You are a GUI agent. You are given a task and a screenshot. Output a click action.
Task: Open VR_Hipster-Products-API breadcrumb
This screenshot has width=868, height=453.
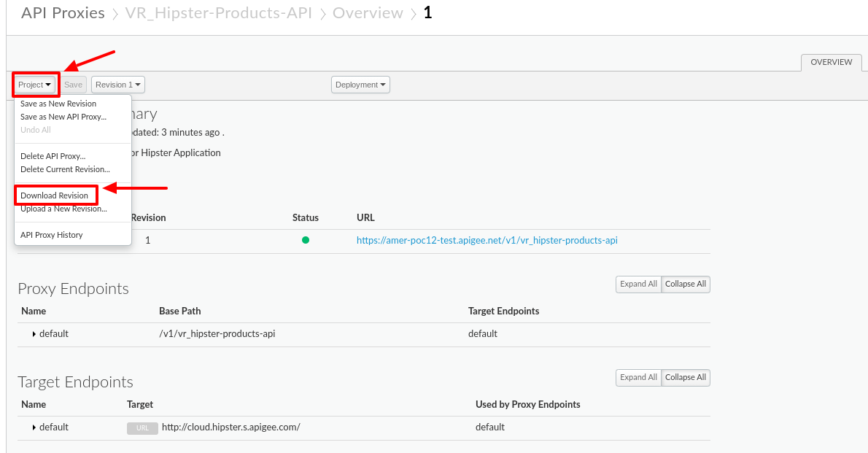[219, 12]
